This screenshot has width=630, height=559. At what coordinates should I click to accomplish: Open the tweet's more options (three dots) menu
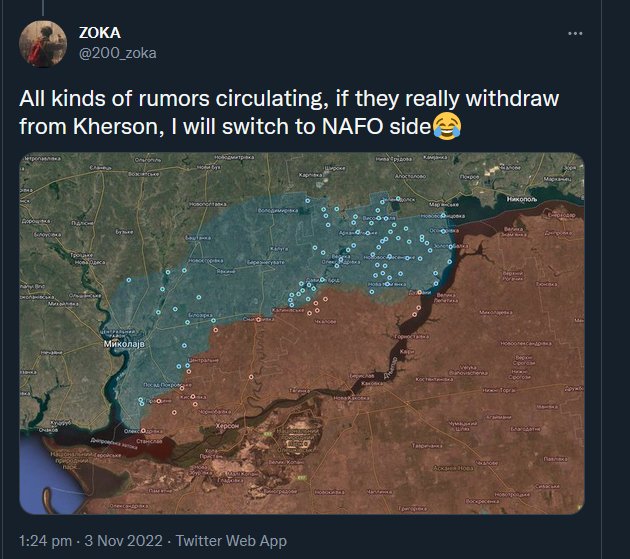click(575, 33)
